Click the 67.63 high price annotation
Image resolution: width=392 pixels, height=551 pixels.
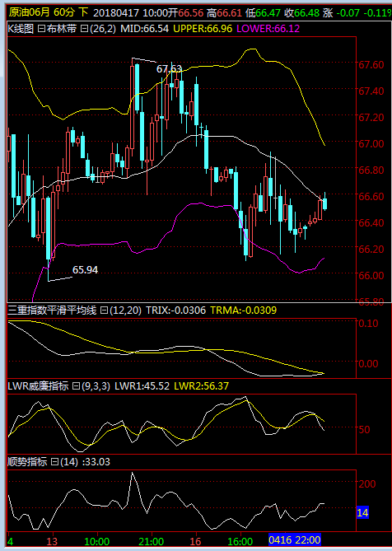[169, 69]
